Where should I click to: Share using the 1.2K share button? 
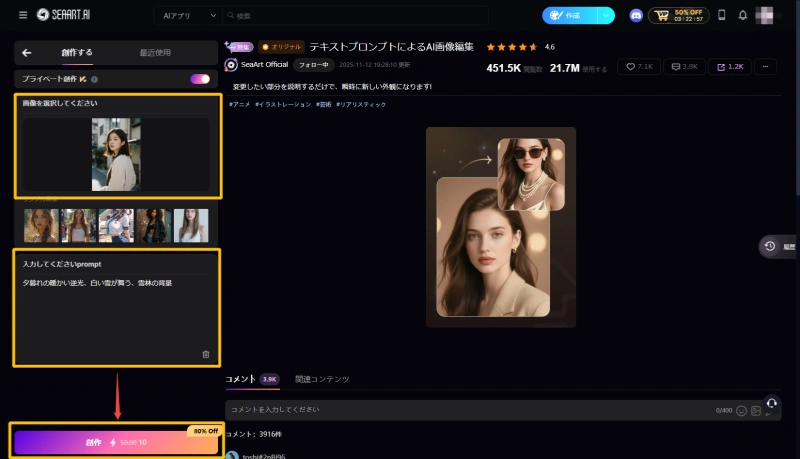730,67
